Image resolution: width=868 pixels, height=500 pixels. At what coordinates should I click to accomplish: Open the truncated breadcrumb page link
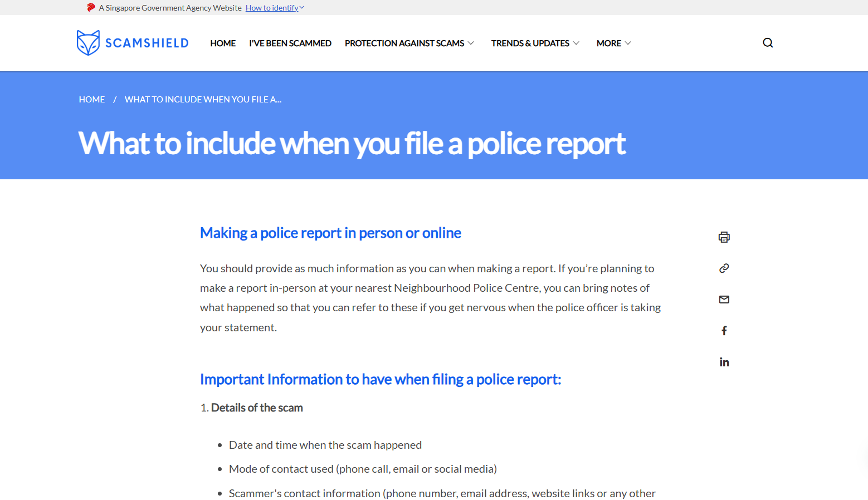tap(203, 99)
